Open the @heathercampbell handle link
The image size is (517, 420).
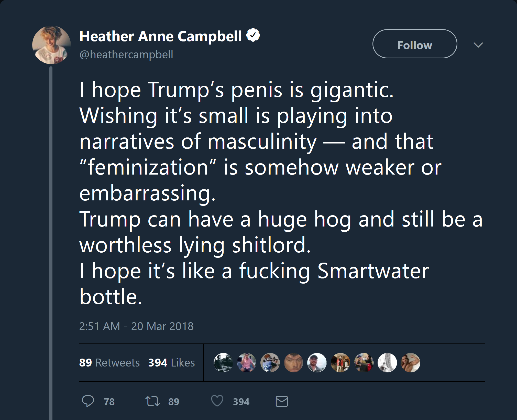tap(126, 55)
